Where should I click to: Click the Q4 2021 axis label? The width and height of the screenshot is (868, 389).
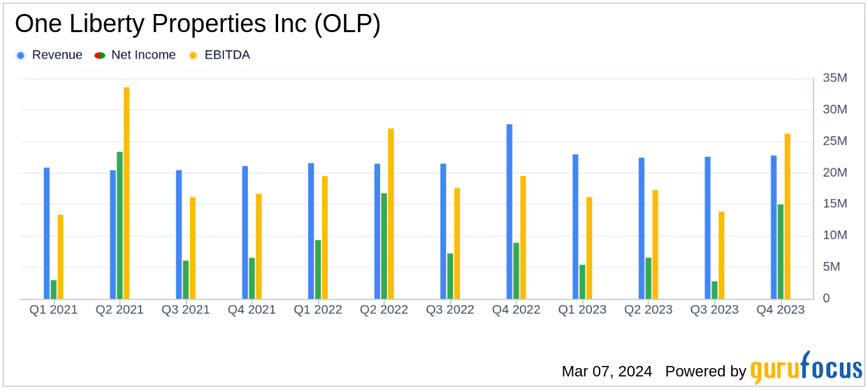pyautogui.click(x=252, y=309)
